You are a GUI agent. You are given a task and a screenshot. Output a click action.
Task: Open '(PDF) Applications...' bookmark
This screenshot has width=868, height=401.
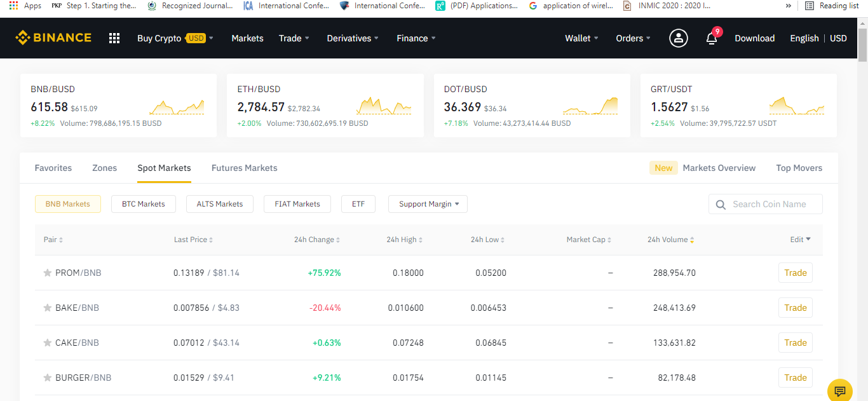(x=477, y=6)
